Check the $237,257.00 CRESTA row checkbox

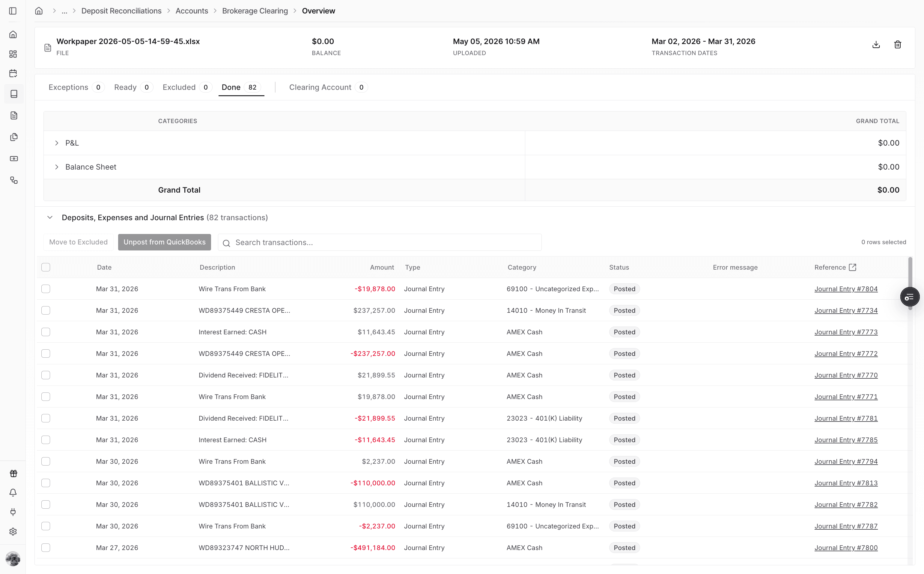pyautogui.click(x=46, y=311)
